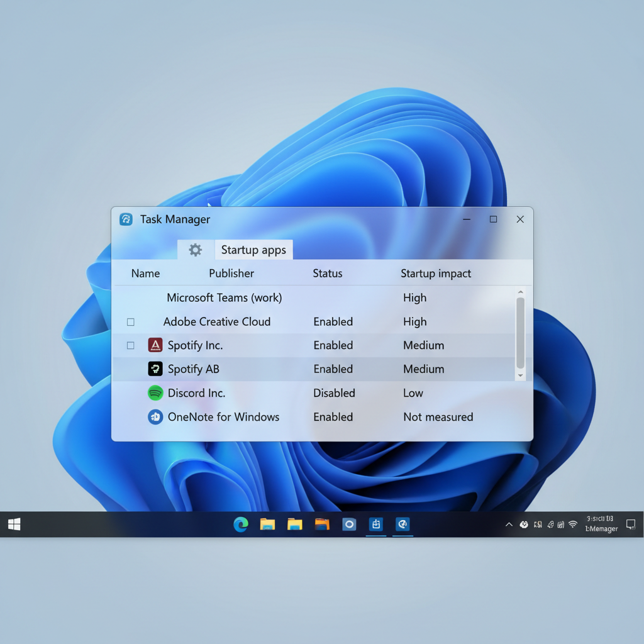Open the blue download-arrow taskbar app

pyautogui.click(x=376, y=525)
